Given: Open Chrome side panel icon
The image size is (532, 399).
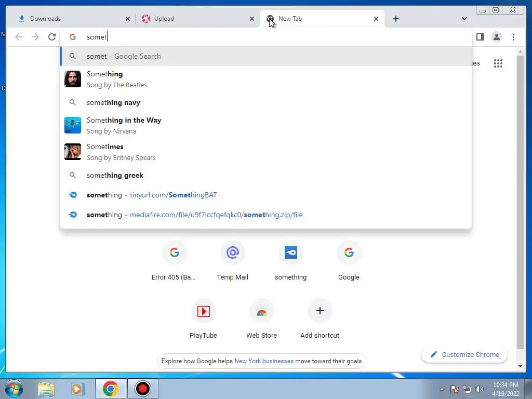Looking at the screenshot, I should pyautogui.click(x=480, y=37).
